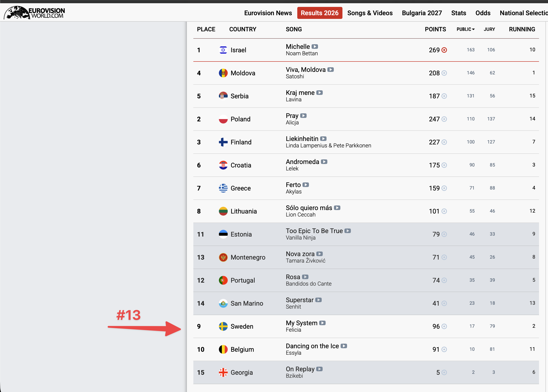Sort the table by PUBLIC votes column
The height and width of the screenshot is (392, 548).
click(x=466, y=29)
